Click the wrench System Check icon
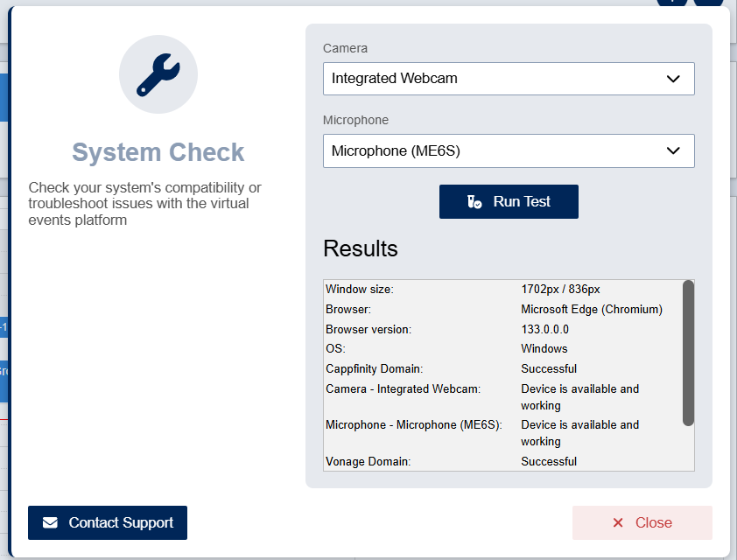737x560 pixels. (158, 74)
